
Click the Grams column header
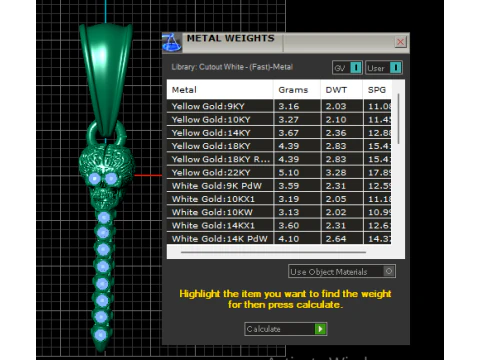[x=297, y=90]
